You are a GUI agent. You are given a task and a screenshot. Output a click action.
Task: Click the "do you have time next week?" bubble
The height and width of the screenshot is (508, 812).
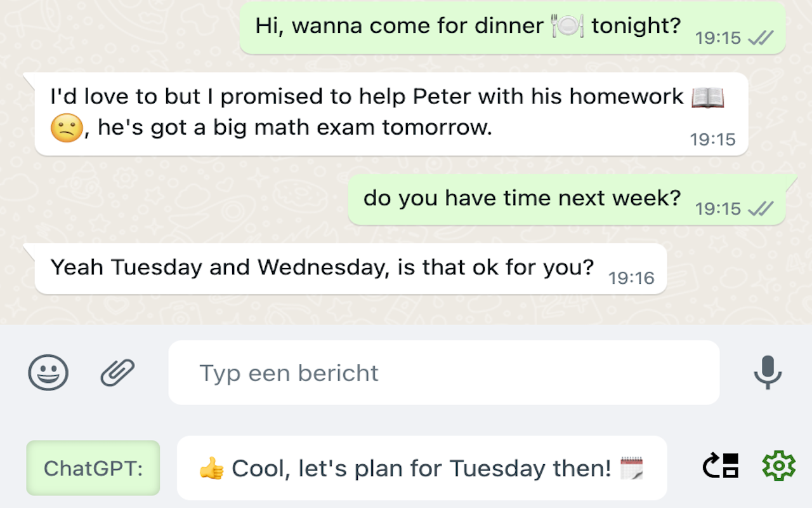[x=521, y=199]
